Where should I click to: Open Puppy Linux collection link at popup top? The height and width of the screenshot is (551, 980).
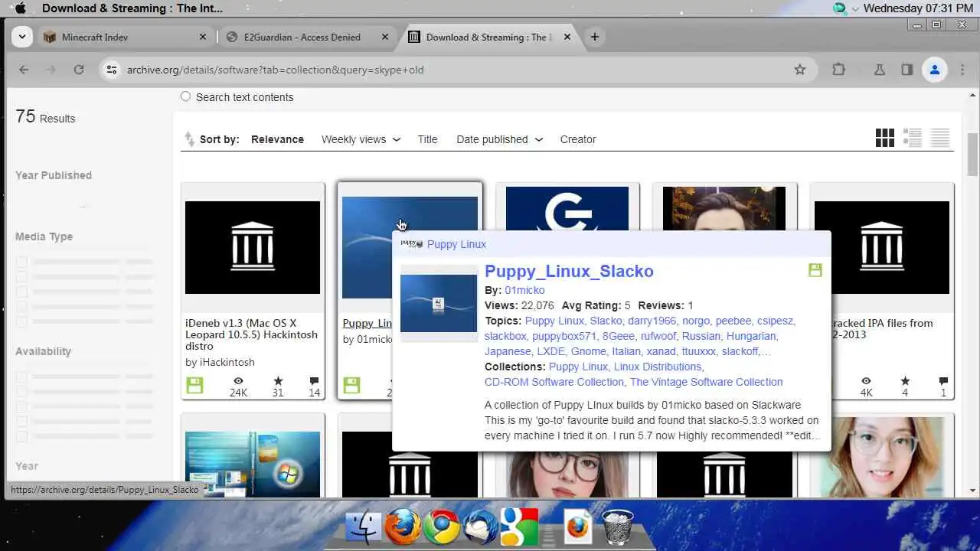(x=456, y=244)
